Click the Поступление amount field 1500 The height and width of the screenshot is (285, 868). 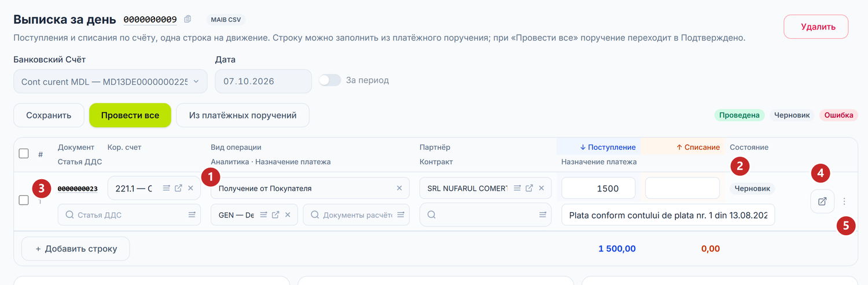click(x=598, y=188)
